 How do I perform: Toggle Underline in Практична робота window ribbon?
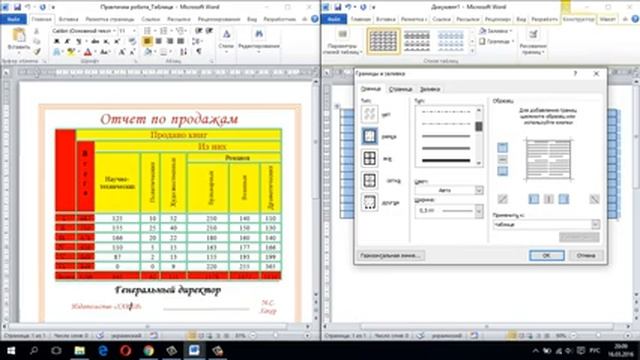78,41
